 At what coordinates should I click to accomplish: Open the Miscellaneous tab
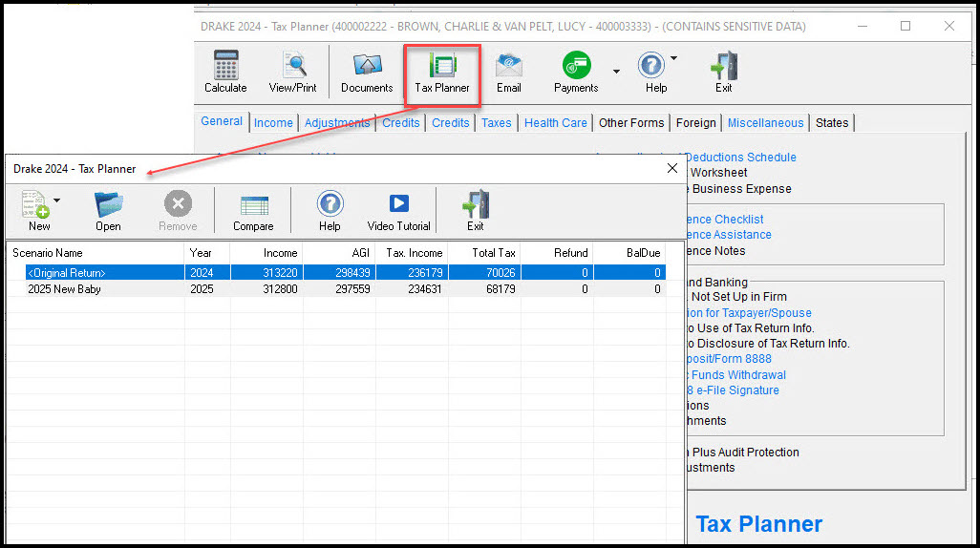pyautogui.click(x=766, y=123)
